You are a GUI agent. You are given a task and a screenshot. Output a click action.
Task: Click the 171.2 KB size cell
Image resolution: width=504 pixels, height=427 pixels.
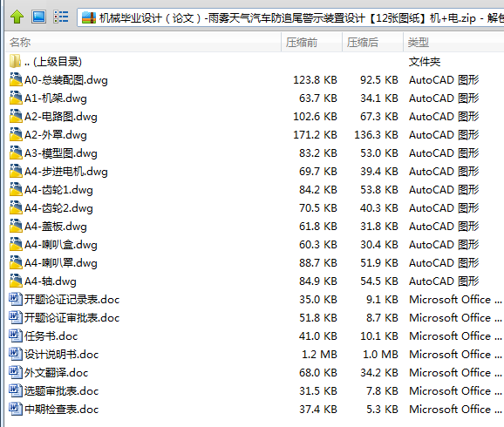(x=315, y=134)
